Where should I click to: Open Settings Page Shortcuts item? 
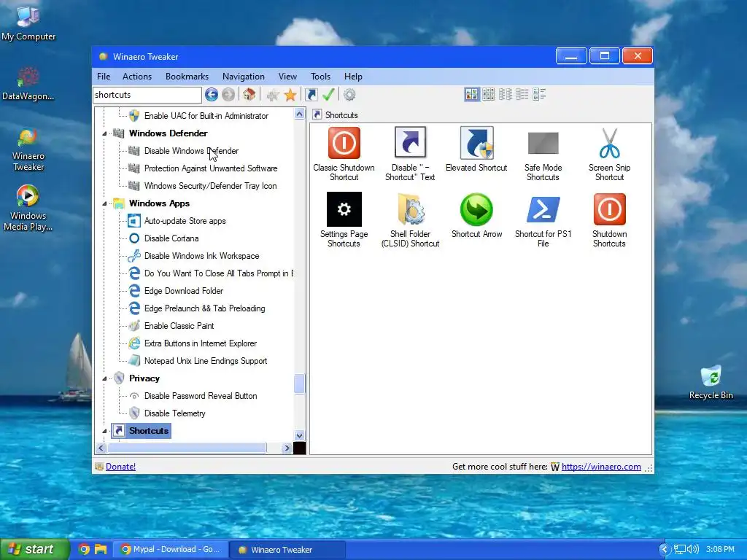[344, 220]
